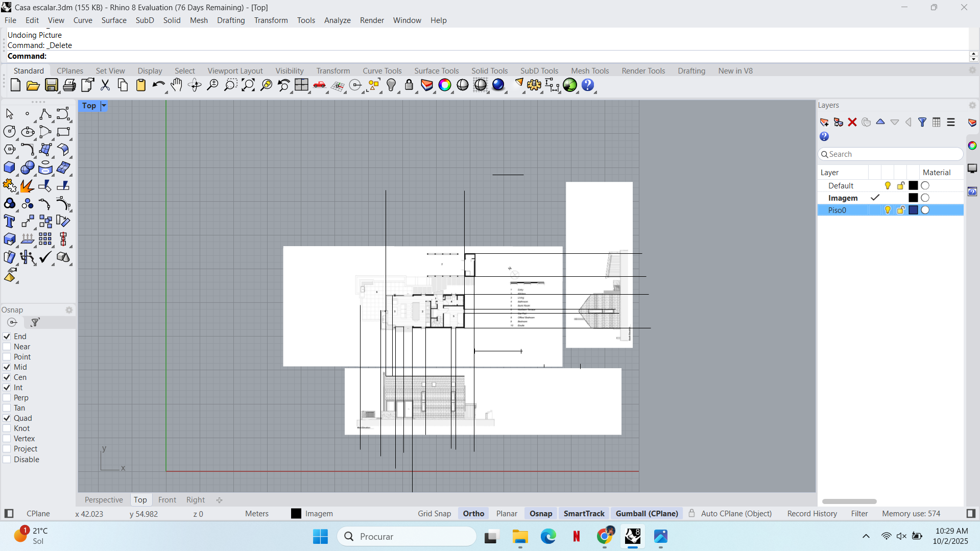Create a new layer with Layers panel icon

coord(824,122)
